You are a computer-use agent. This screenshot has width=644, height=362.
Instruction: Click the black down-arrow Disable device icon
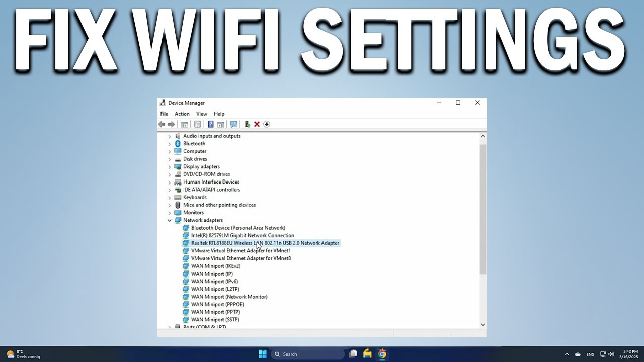point(267,124)
